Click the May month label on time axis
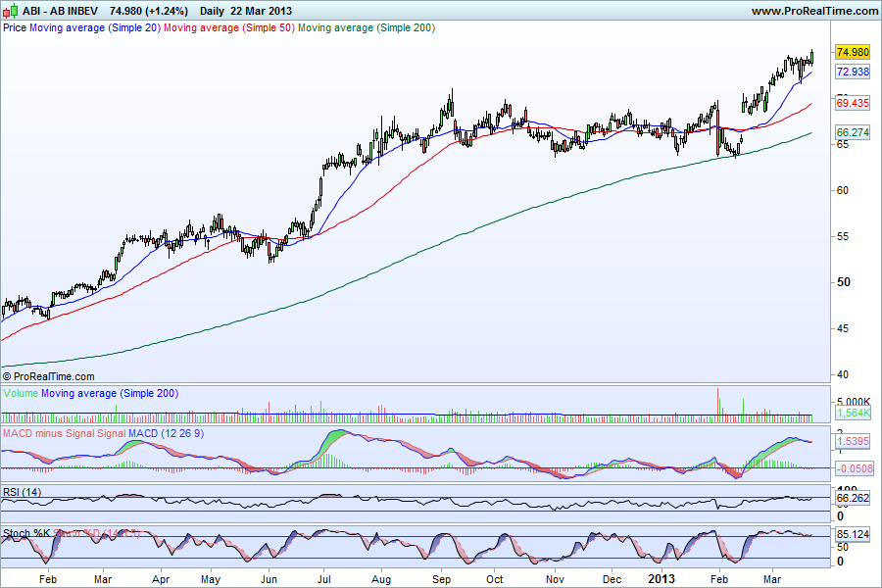 [211, 579]
